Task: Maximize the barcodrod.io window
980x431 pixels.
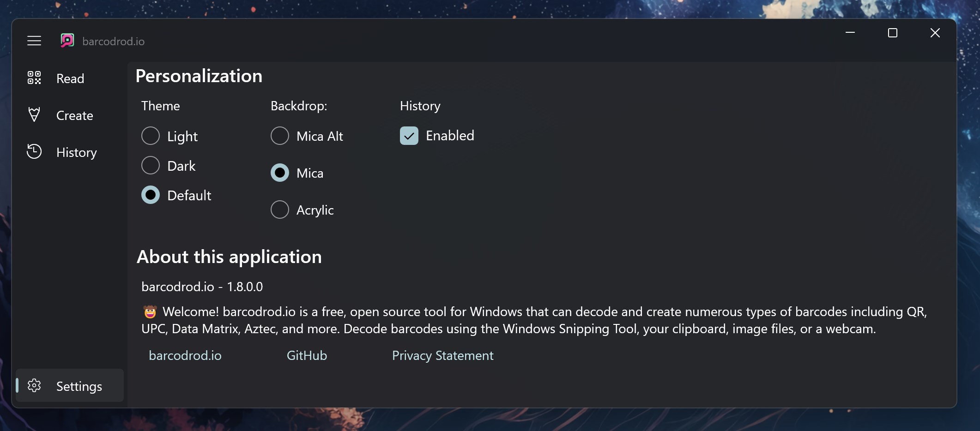Action: tap(893, 33)
